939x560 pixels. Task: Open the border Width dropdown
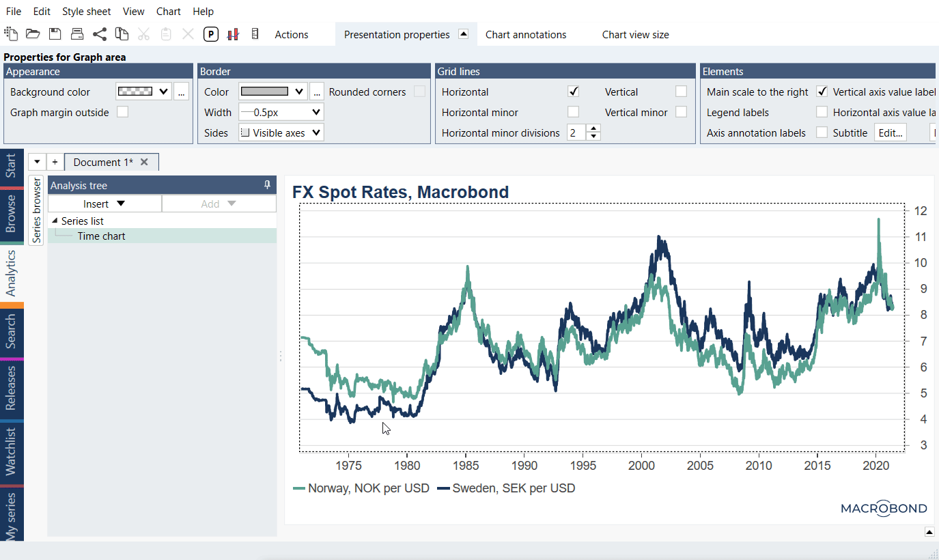pyautogui.click(x=281, y=112)
